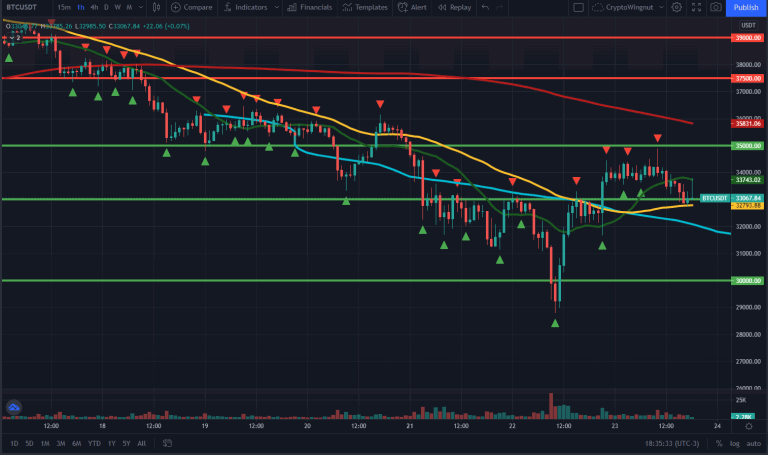Viewport: 768px width, 455px height.
Task: Click the green arrow under the 29000 low
Action: 555,323
